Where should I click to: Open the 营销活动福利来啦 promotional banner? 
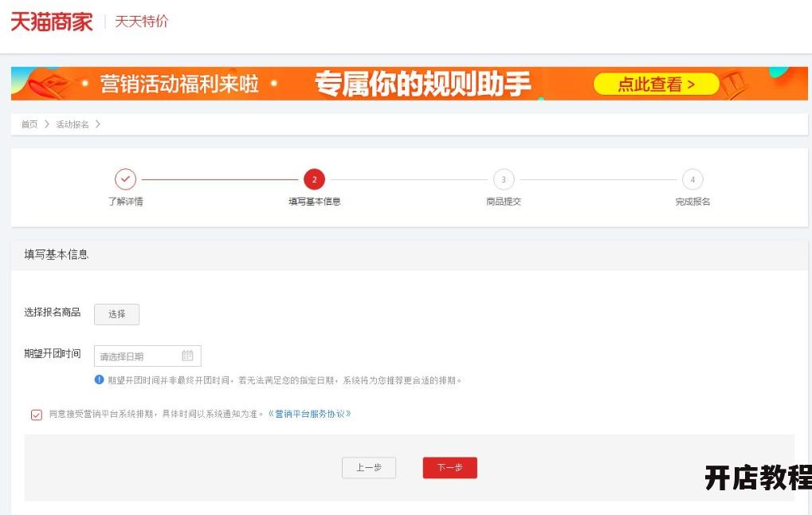point(409,84)
